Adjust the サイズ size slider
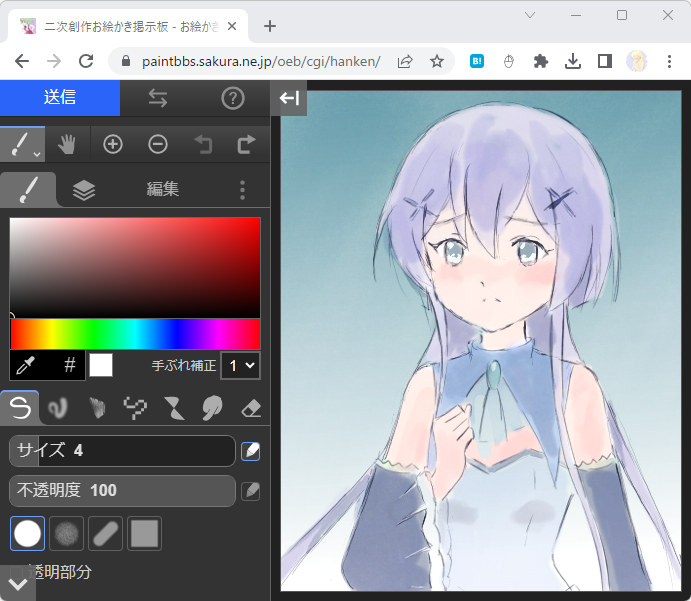 [x=122, y=451]
